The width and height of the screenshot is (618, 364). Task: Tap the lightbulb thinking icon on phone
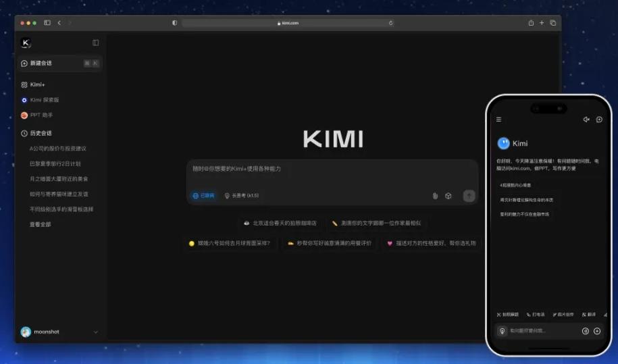click(502, 331)
